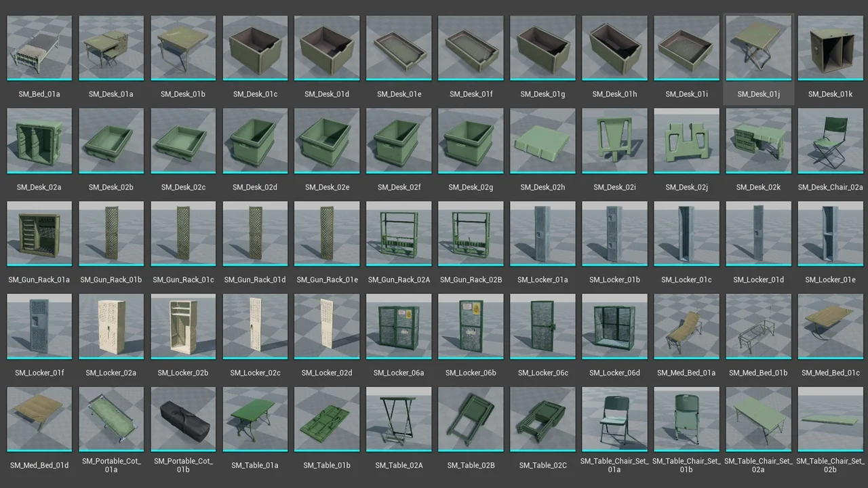Select the open SM_Locker_02b locker
This screenshot has width=868, height=488.
(x=183, y=327)
